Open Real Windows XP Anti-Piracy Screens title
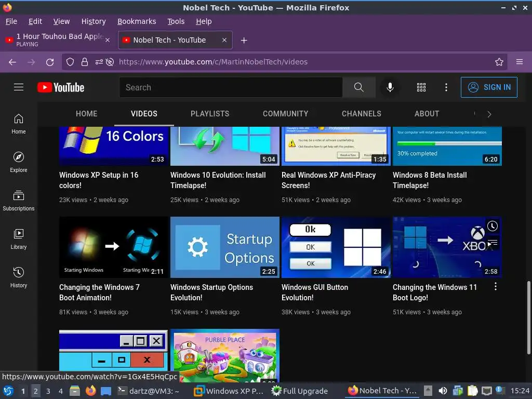This screenshot has width=532, height=399. [328, 180]
